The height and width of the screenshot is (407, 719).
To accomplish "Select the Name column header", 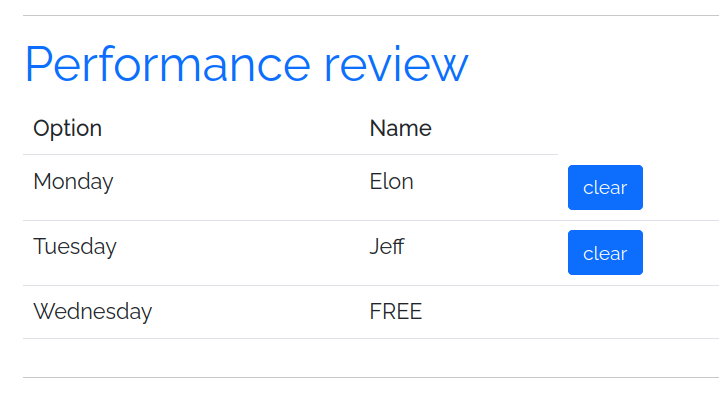I will (400, 128).
